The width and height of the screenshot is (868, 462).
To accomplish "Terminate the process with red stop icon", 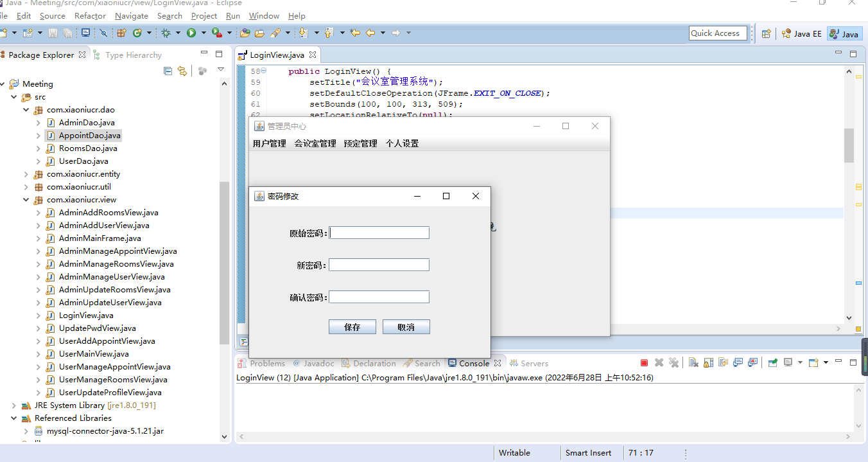I will coord(644,363).
